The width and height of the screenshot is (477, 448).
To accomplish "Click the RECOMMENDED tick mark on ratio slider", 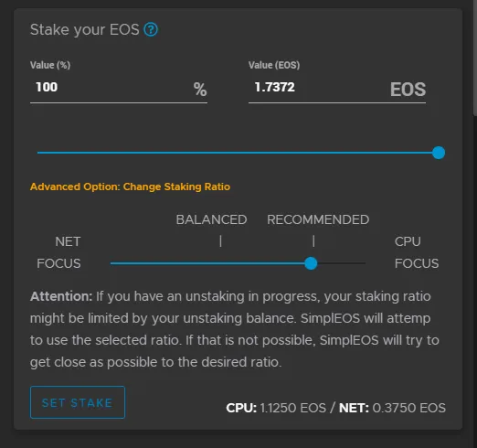I will 313,241.
